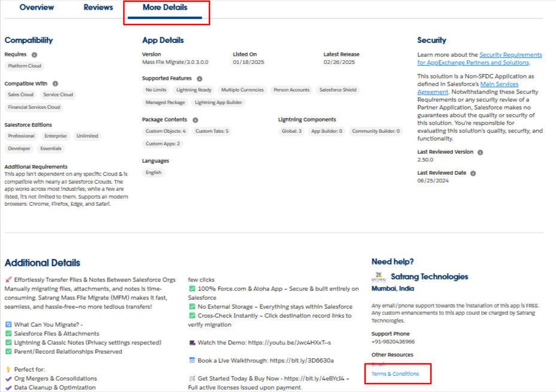The width and height of the screenshot is (556, 392).
Task: Click the No External Storage line
Action: [271, 306]
